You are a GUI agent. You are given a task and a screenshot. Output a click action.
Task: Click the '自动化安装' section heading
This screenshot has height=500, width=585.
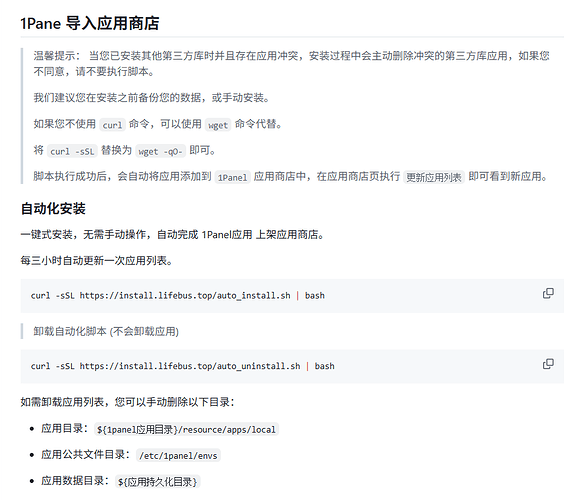(x=53, y=208)
